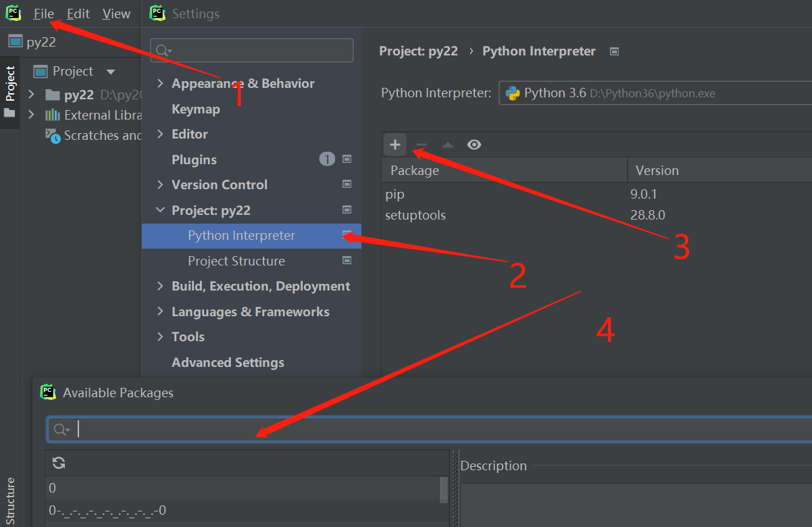
Task: Expand Appearance & Behavior settings
Action: coord(160,83)
